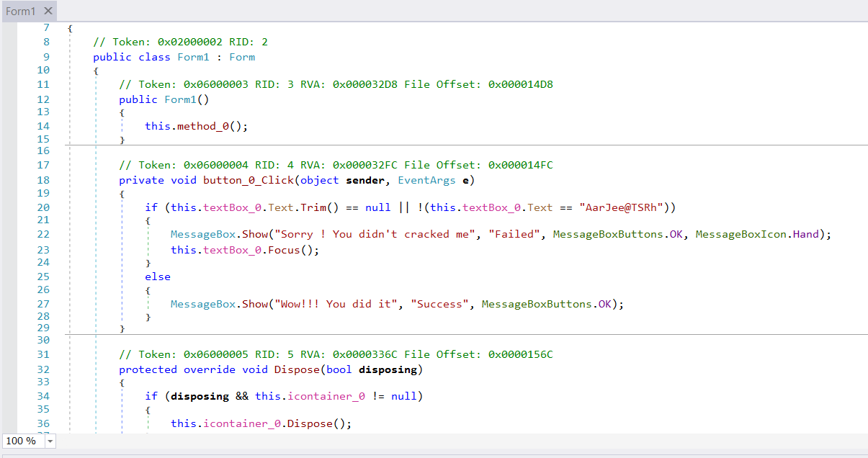Click the 100 % zoom input field
The image size is (868, 458).
pos(22,441)
